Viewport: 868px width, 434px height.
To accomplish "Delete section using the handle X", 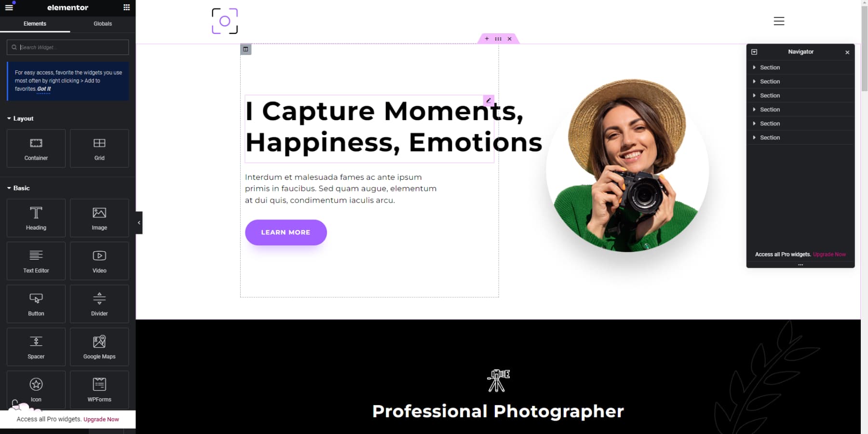I will coord(509,39).
